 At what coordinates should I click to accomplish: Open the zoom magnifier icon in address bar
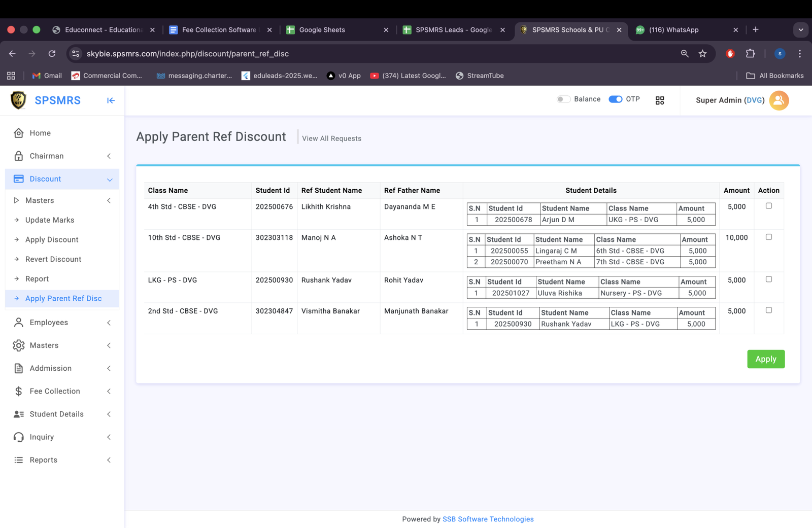pyautogui.click(x=685, y=54)
